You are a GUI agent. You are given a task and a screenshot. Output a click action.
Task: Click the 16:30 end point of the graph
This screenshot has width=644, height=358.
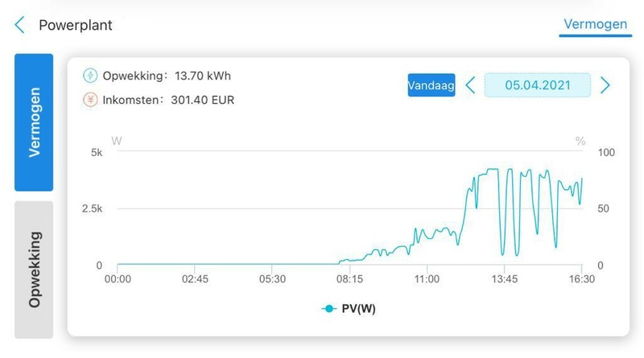coord(581,179)
